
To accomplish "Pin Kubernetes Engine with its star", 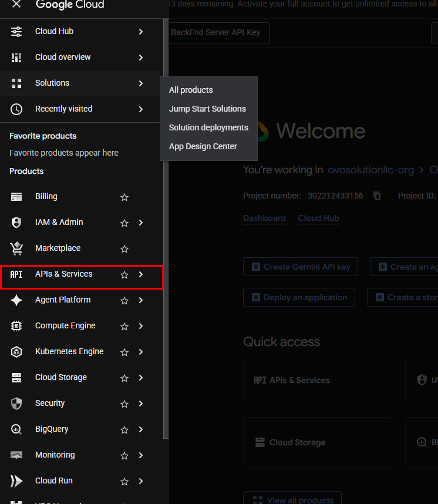I will [124, 352].
